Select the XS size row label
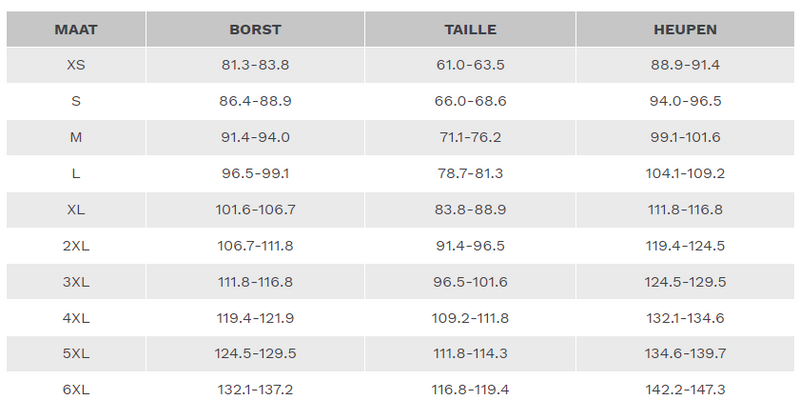Viewport: 800px width, 420px height. pos(76,65)
